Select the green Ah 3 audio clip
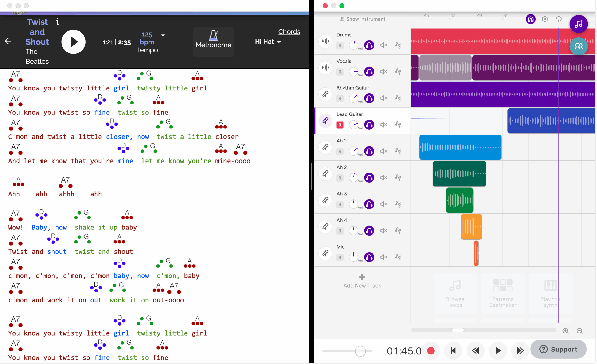This screenshot has width=597, height=364. (x=459, y=200)
